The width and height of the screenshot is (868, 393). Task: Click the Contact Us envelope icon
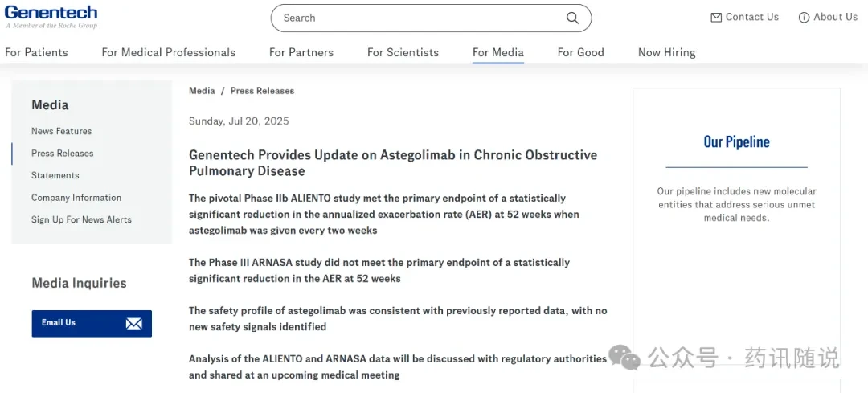[x=716, y=18]
